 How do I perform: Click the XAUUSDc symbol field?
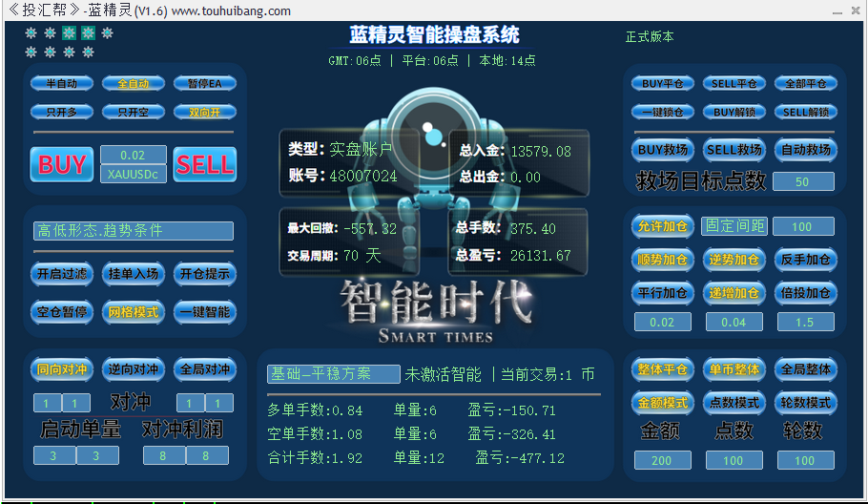click(x=133, y=174)
